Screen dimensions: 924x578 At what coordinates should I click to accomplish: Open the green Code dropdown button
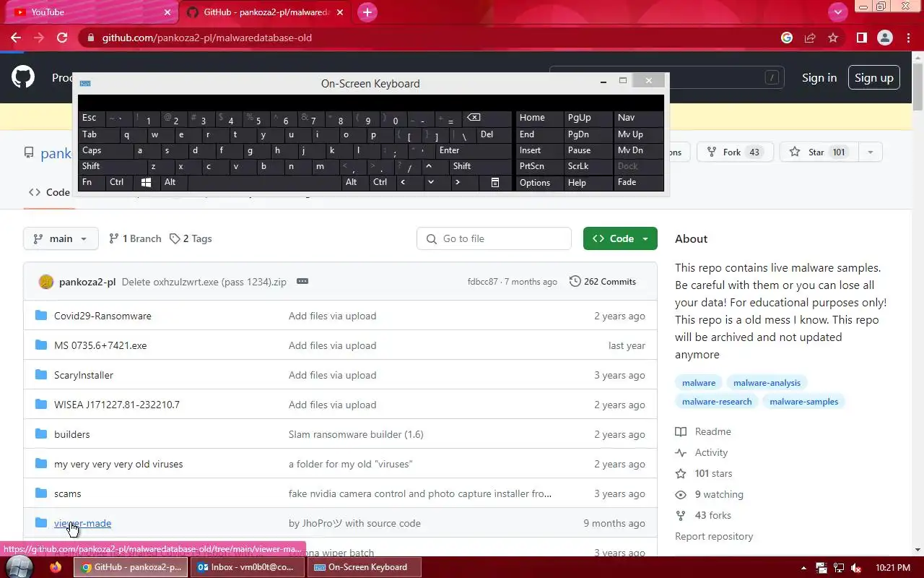tap(620, 238)
